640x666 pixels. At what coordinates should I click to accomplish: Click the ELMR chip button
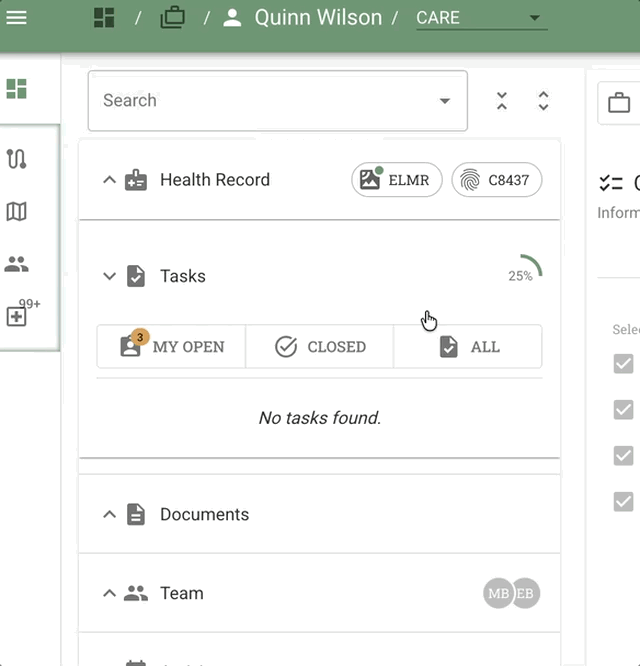pos(397,180)
